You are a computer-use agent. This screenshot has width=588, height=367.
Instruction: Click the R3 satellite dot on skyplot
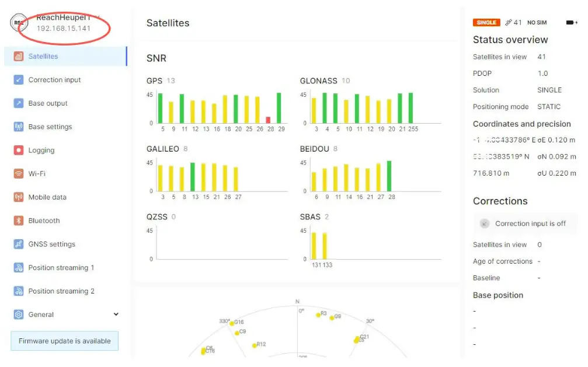point(318,315)
